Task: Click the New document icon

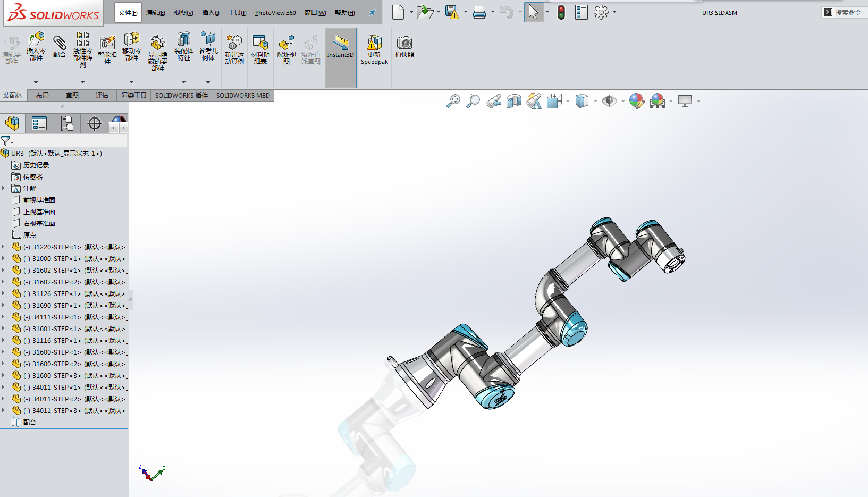Action: click(x=398, y=12)
